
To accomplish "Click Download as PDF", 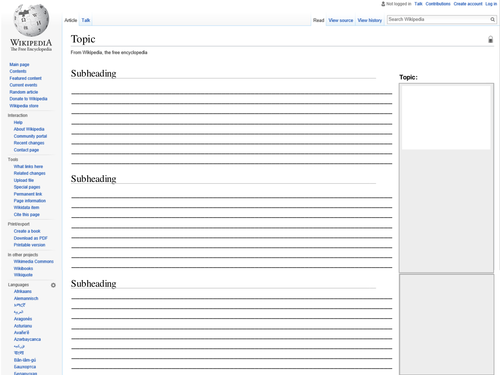I will coord(31,238).
